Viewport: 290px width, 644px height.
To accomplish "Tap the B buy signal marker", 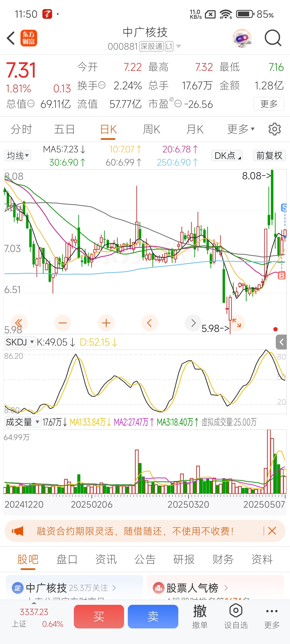I will [x=281, y=275].
